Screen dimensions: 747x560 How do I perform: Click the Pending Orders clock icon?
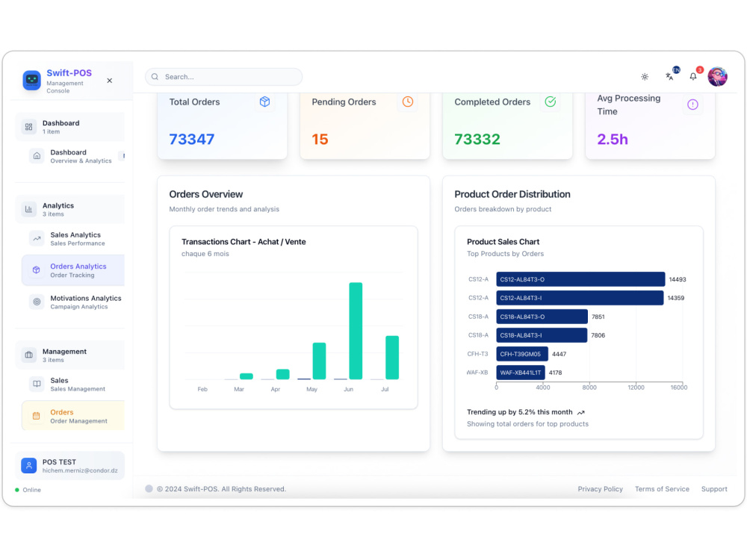coord(408,102)
